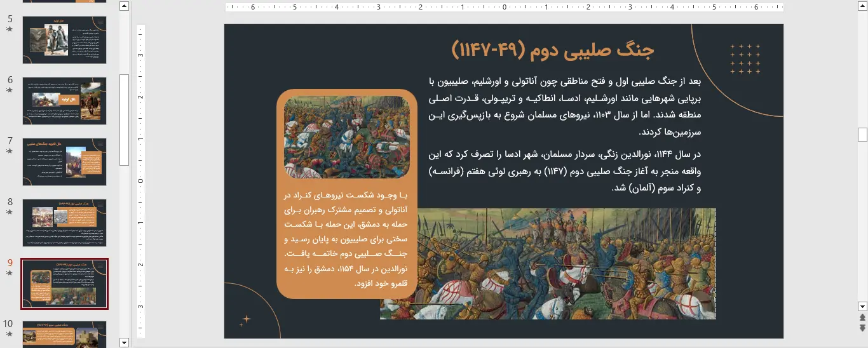Image resolution: width=868 pixels, height=348 pixels.
Task: Select the partially visible slide 10 thumbnail
Action: [x=65, y=335]
